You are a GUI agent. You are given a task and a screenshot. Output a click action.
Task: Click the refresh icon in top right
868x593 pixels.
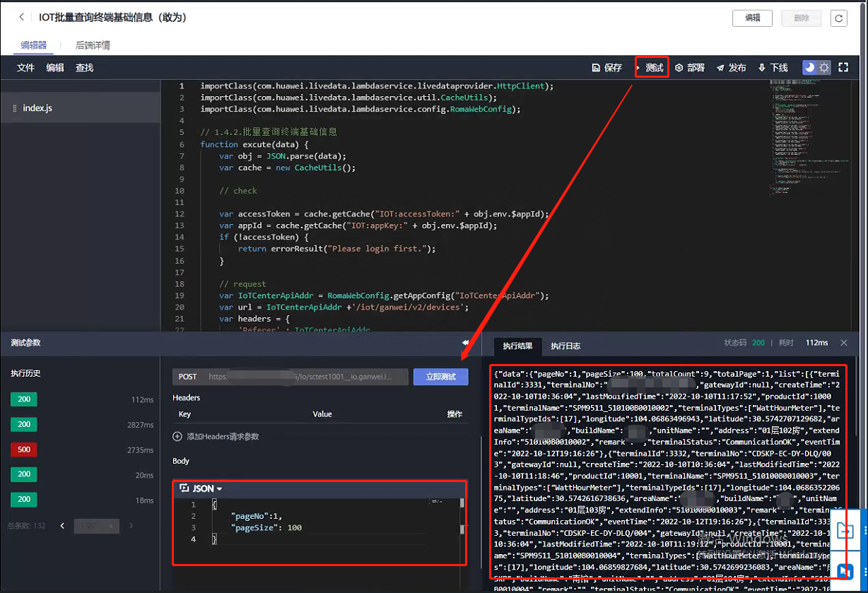[x=838, y=18]
